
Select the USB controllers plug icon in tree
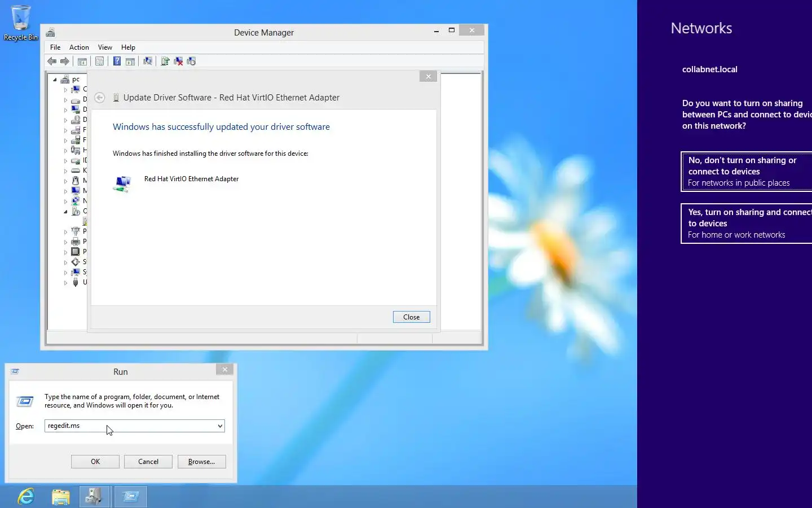(x=76, y=282)
